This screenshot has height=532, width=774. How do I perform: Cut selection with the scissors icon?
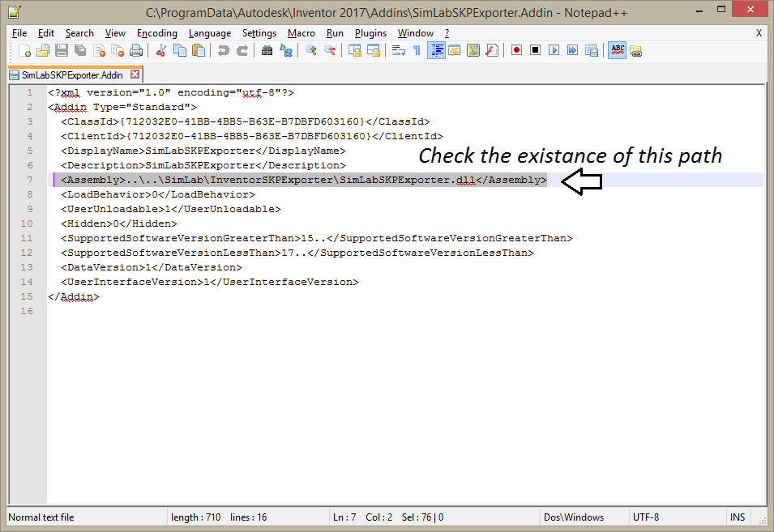coord(160,50)
